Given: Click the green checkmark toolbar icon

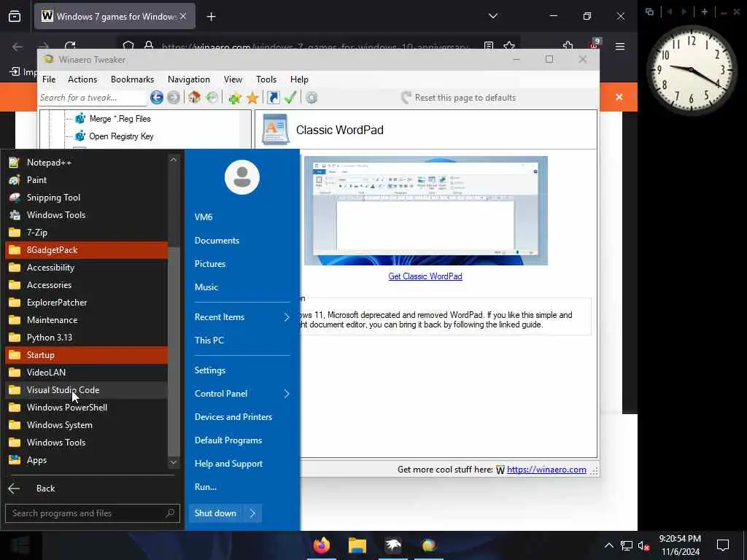Looking at the screenshot, I should pos(290,98).
